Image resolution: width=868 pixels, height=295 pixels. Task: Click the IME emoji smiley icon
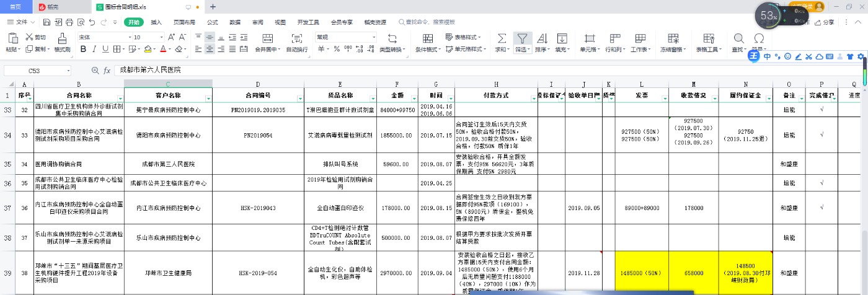(787, 56)
